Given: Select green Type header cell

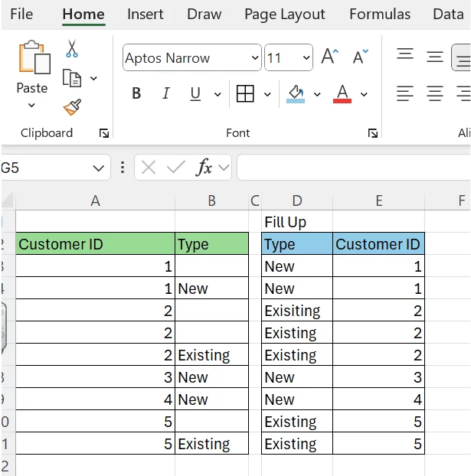Looking at the screenshot, I should coord(212,244).
